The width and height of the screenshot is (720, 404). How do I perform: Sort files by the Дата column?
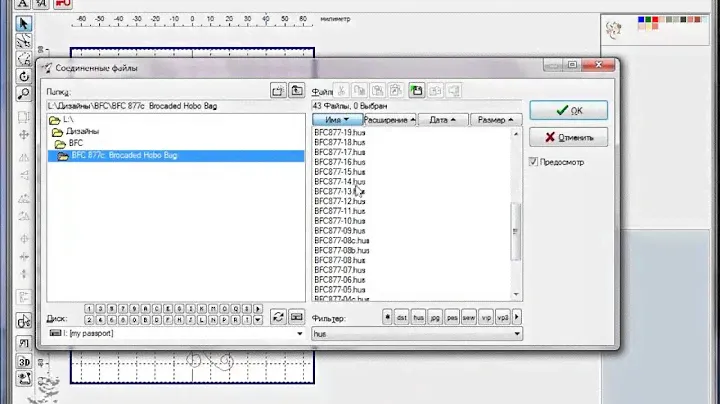tap(442, 120)
